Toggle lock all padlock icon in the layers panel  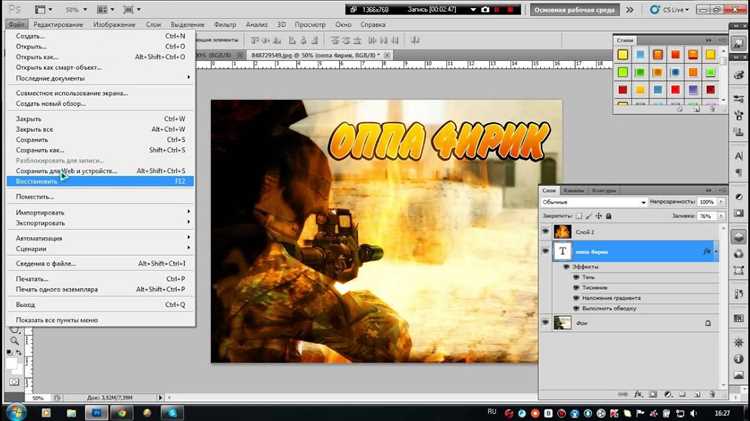pyautogui.click(x=608, y=216)
